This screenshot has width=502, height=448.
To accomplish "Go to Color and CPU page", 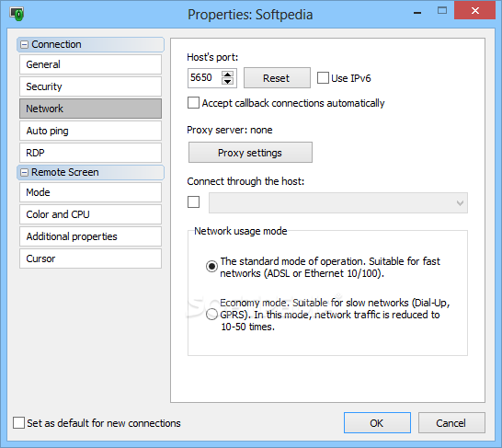I will (x=90, y=214).
